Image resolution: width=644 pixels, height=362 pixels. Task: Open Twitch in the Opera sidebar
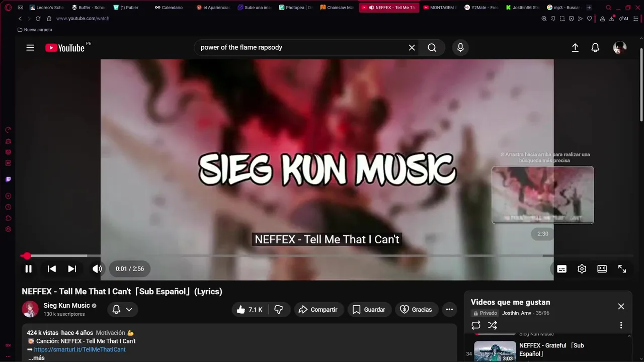tap(8, 179)
